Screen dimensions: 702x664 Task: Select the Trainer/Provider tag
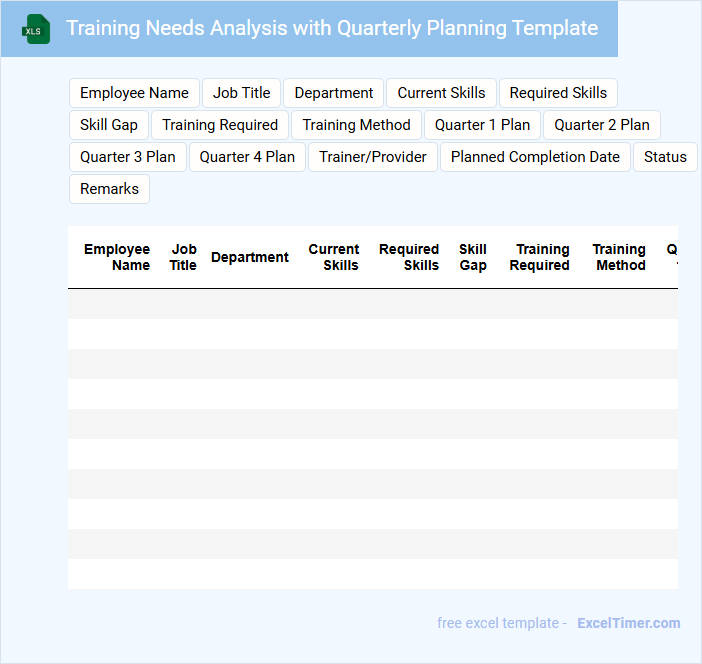point(373,157)
